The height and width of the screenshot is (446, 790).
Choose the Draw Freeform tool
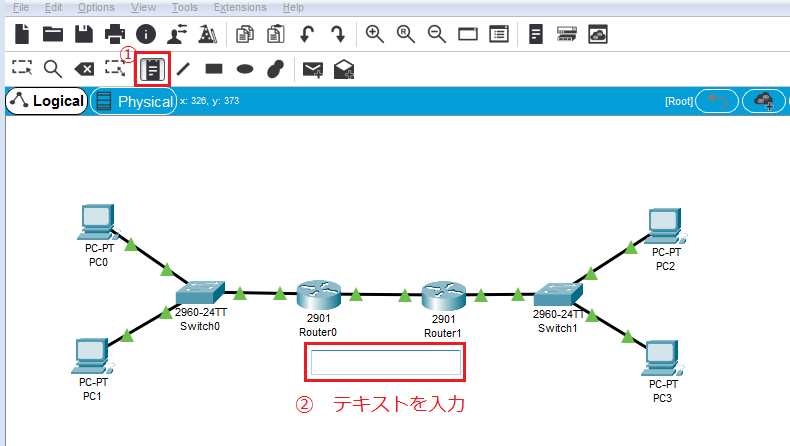coord(276,69)
